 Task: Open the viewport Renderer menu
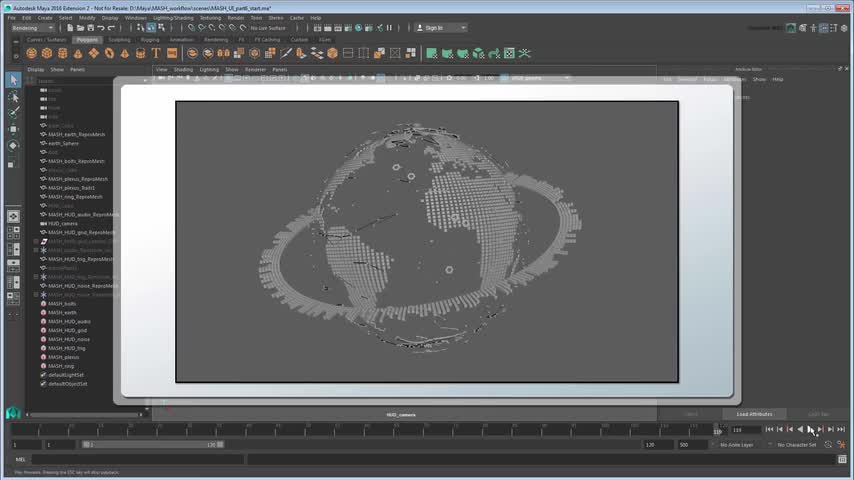point(255,70)
